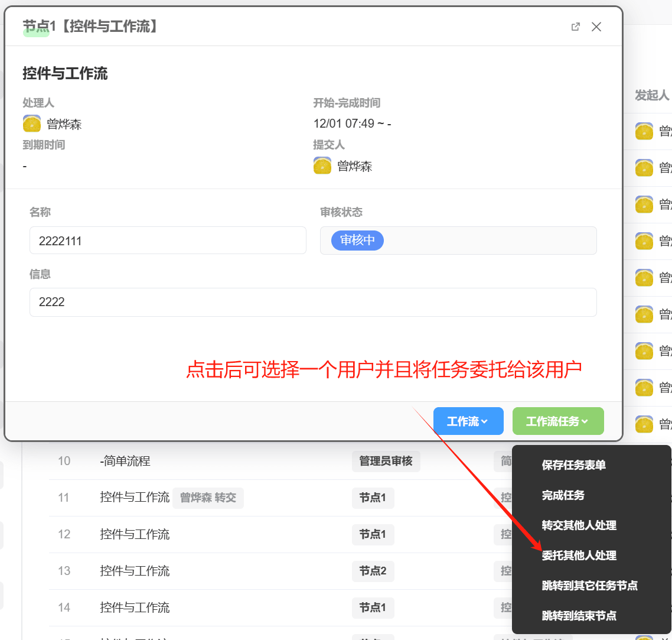The height and width of the screenshot is (640, 672).
Task: Click the 曾烨森 转交 tag in row 11
Action: 208,498
